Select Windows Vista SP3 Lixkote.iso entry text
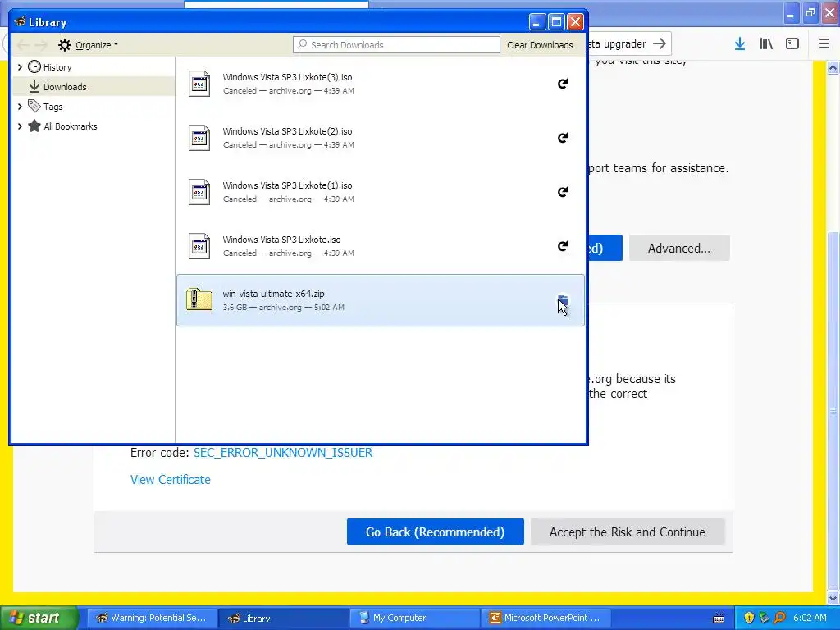 coord(282,240)
